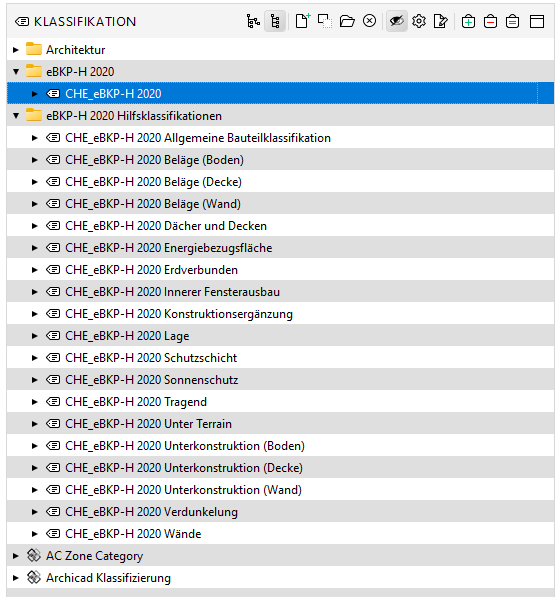560x597 pixels.
Task: Click the bag icon with blue equals sign
Action: (512, 21)
